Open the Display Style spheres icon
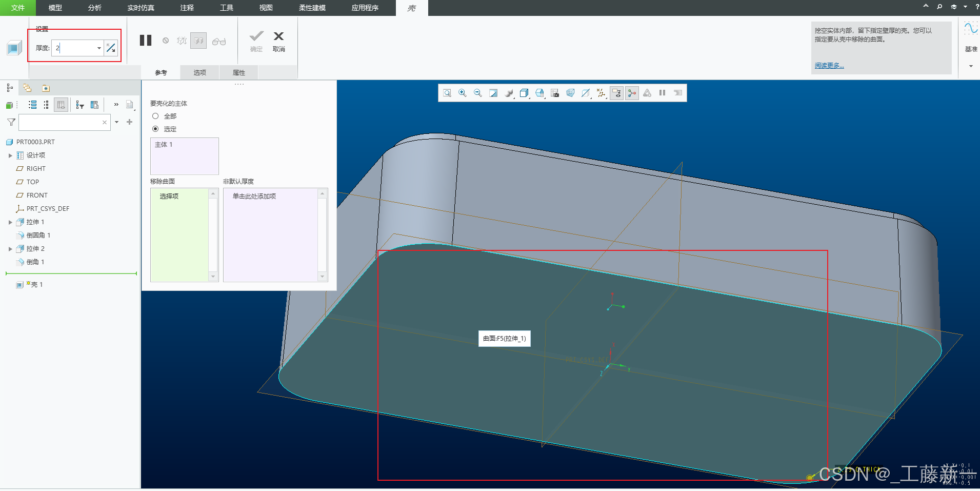This screenshot has width=980, height=491. [509, 93]
